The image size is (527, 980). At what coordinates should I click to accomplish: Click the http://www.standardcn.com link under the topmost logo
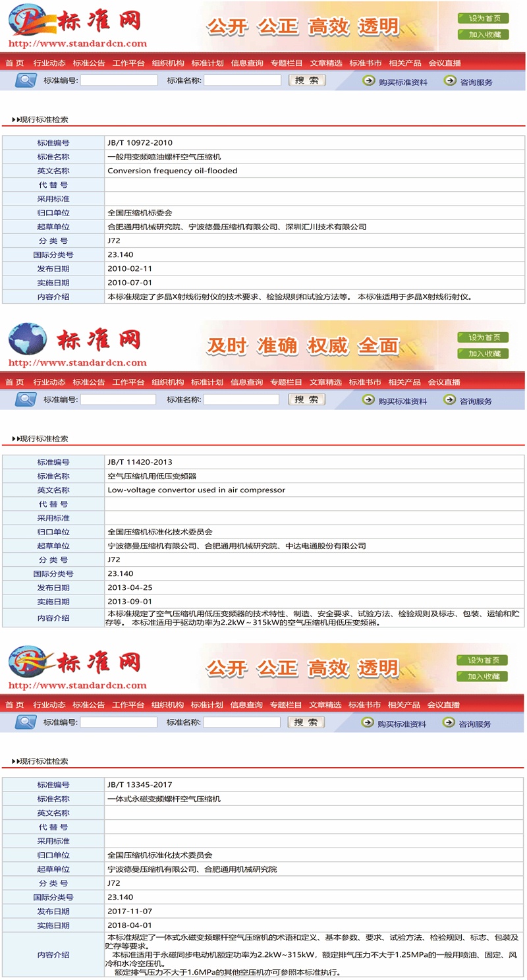[78, 44]
